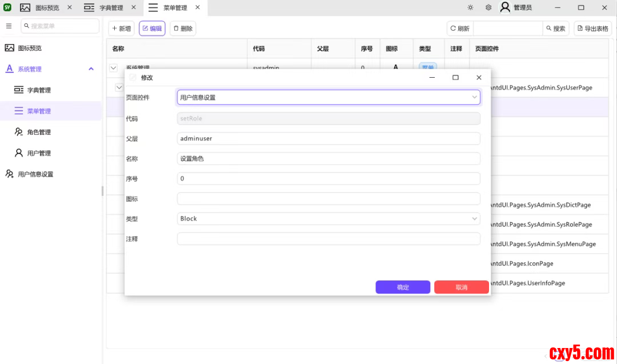Collapse the 系统管理 sidebar group

(91, 69)
